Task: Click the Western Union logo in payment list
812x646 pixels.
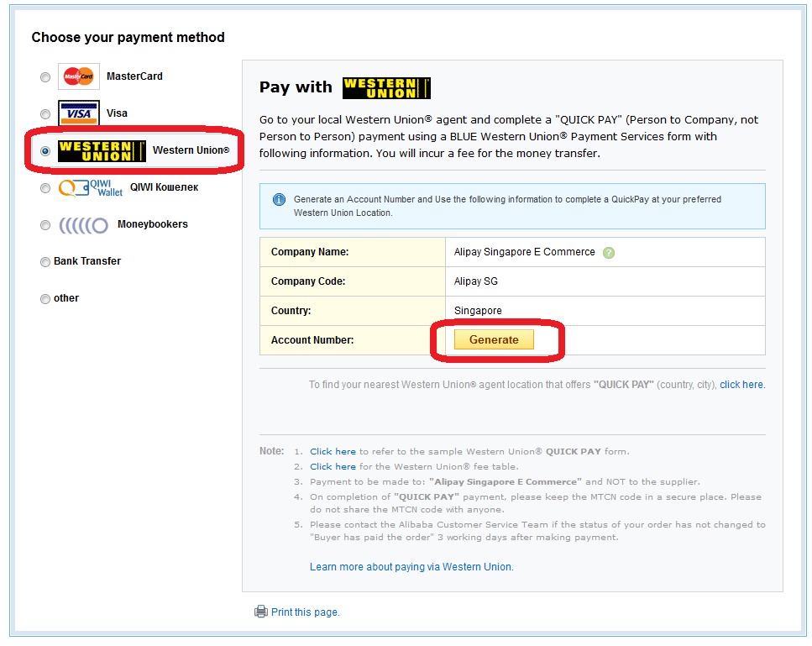Action: 102,151
